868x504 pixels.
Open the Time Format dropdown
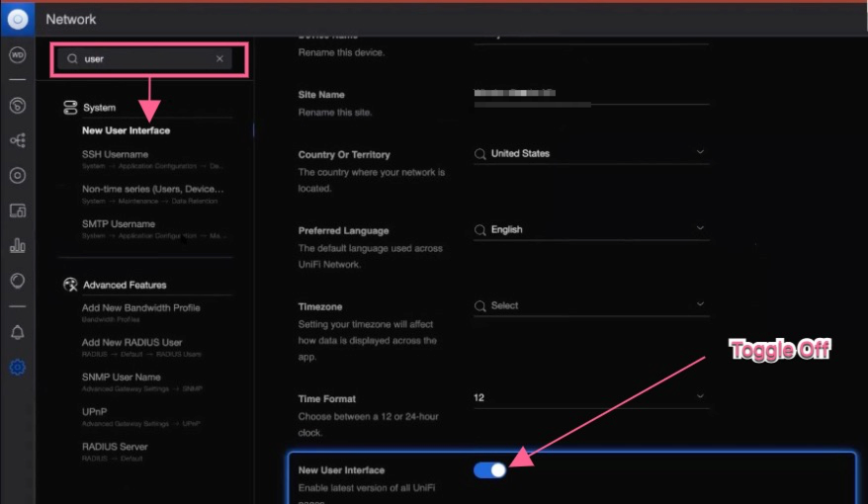coord(591,398)
